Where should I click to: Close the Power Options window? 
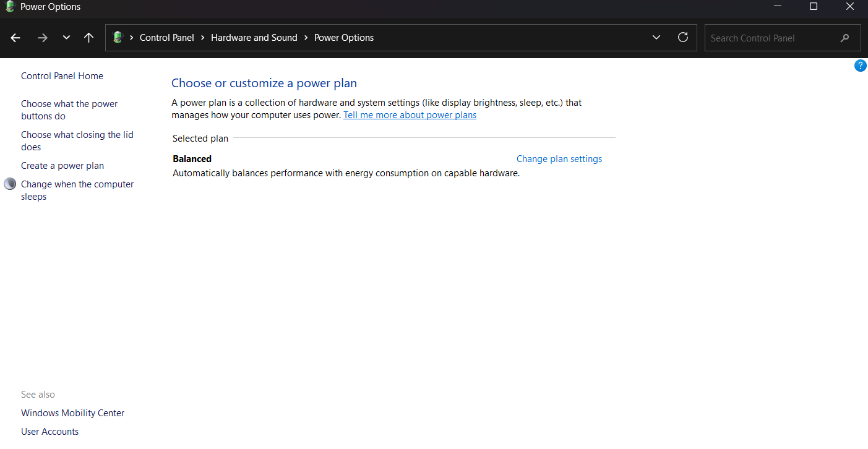pyautogui.click(x=850, y=7)
